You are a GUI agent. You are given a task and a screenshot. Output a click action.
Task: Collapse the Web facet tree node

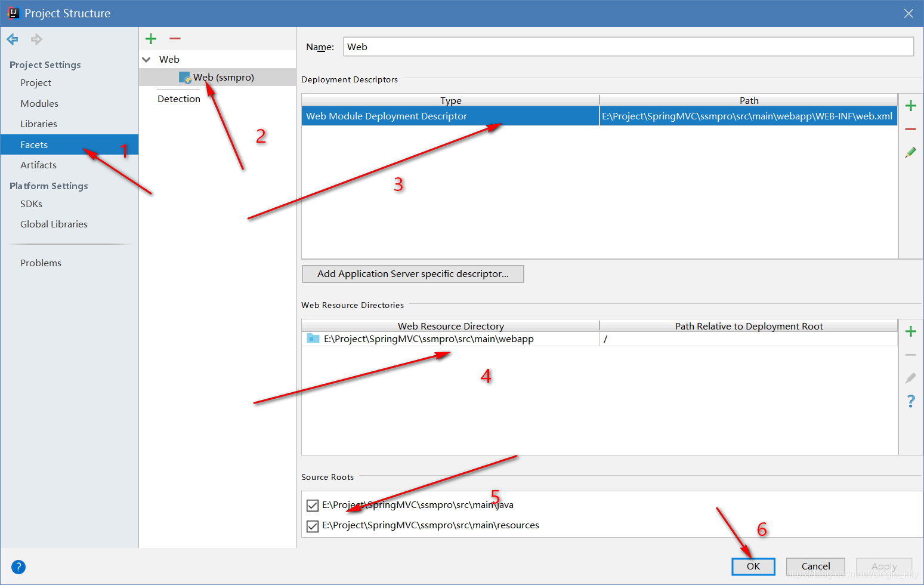146,60
